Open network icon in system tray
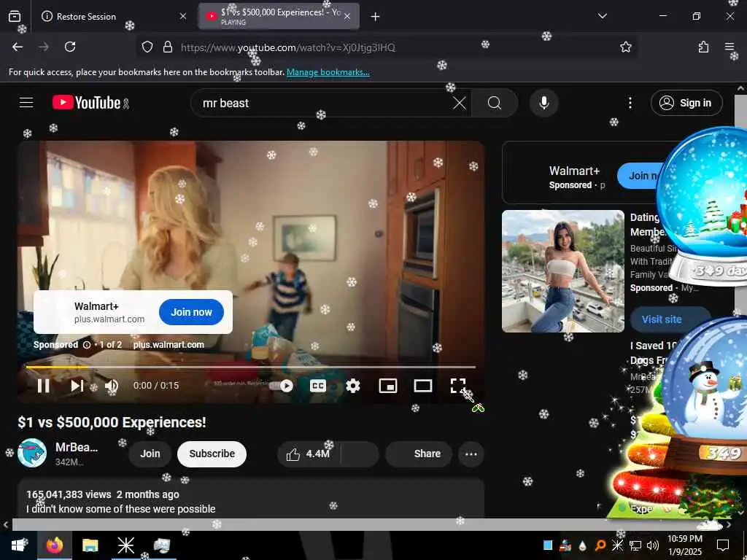Viewport: 747px width, 560px height. [635, 545]
